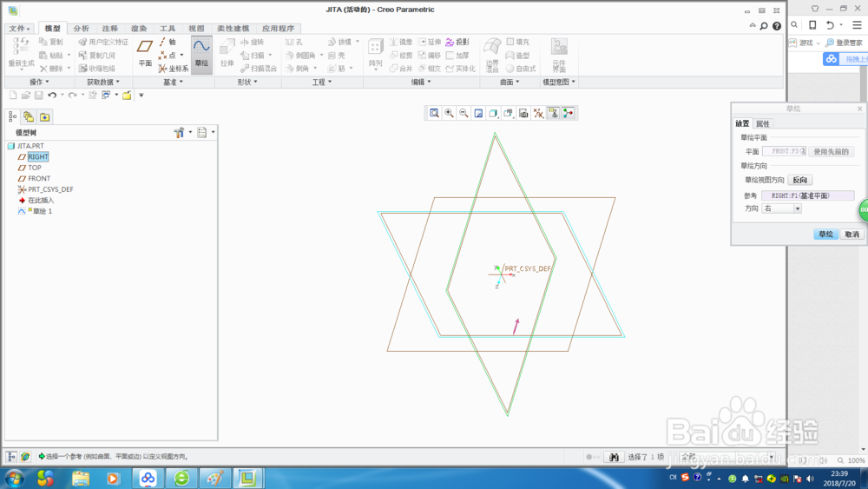This screenshot has width=868, height=489.
Task: Open the saved orientations icon
Action: [x=508, y=114]
